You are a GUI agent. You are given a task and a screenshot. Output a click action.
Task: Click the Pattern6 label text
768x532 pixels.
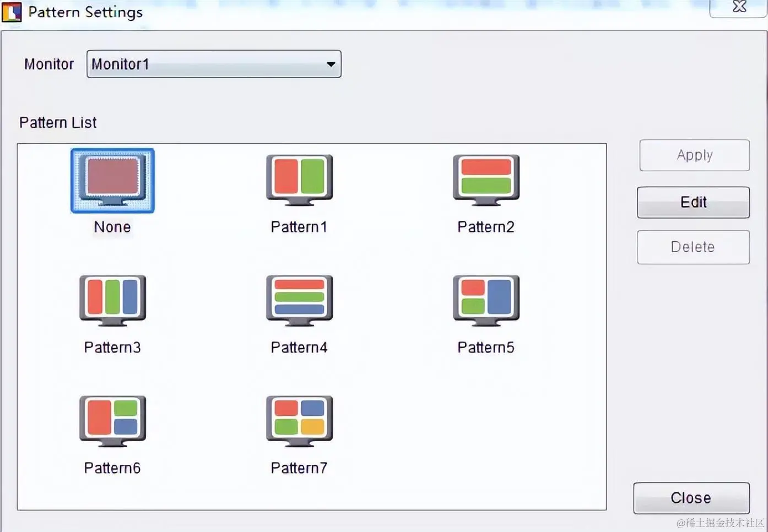coord(112,468)
